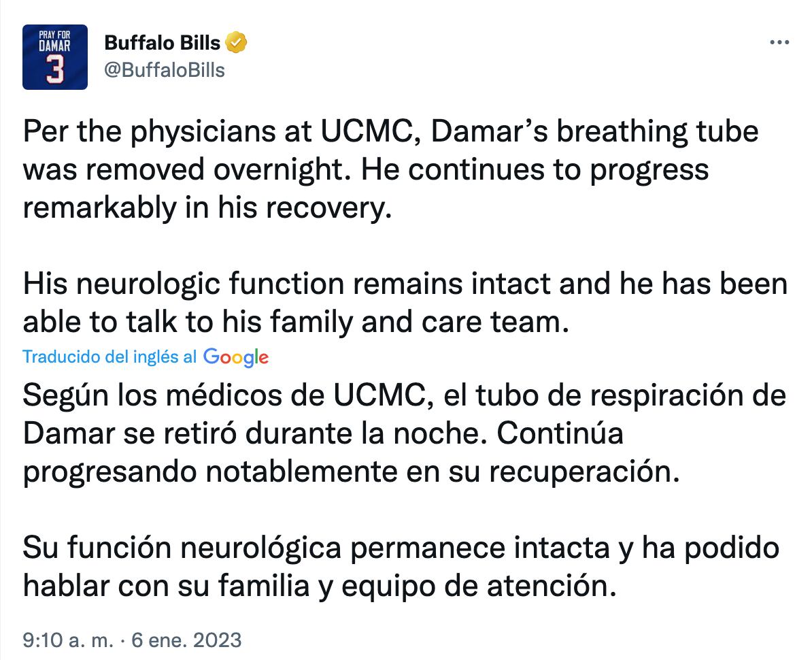Open the Pray for Damar profile picture
Image resolution: width=812 pixels, height=660 pixels.
[x=55, y=57]
